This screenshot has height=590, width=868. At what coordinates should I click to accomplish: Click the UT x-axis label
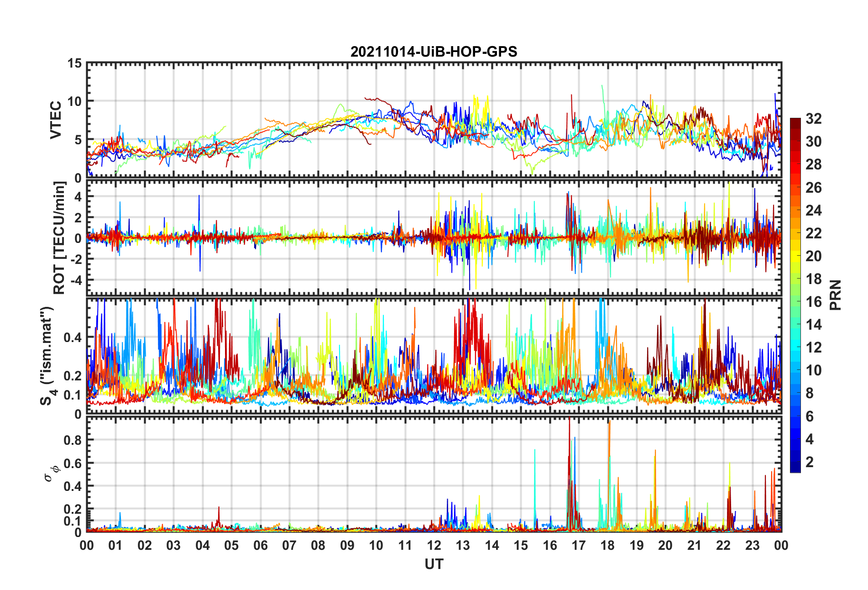[434, 564]
